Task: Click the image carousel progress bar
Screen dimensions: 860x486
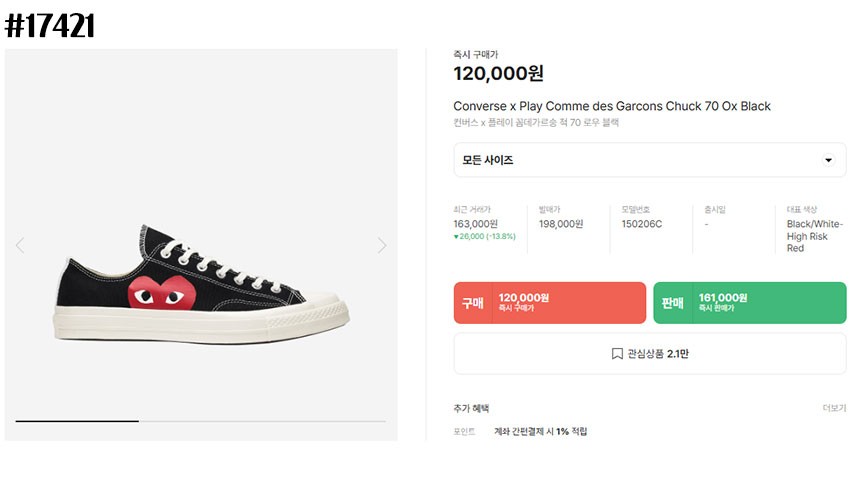Action: pos(201,421)
